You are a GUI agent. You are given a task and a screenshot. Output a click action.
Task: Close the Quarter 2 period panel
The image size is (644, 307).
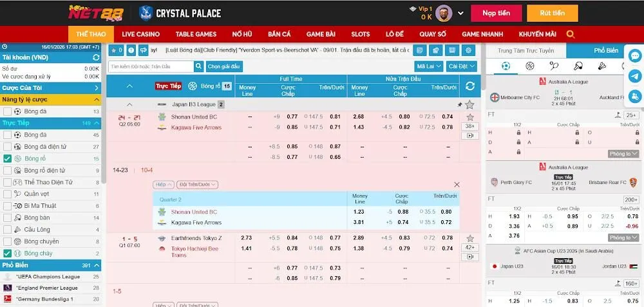[x=457, y=185]
